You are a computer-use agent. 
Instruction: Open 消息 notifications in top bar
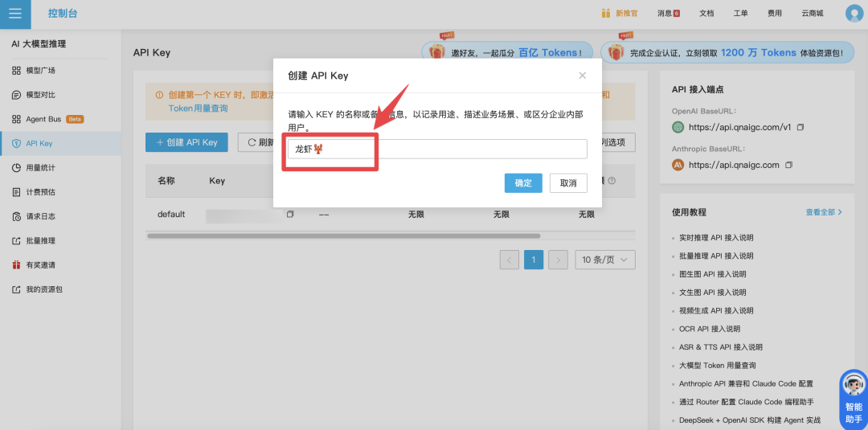click(668, 14)
